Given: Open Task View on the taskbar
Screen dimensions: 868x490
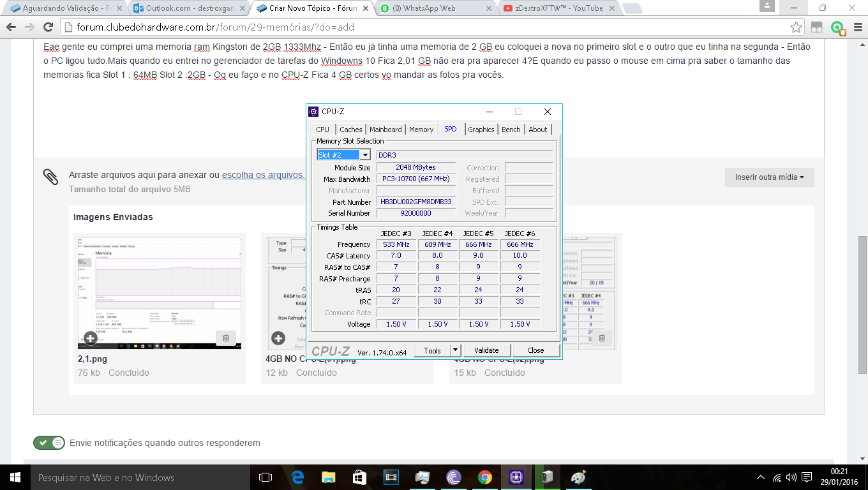Looking at the screenshot, I should coord(266,477).
